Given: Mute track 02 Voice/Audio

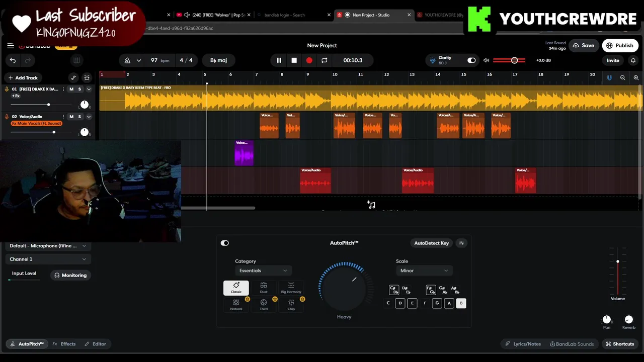Looking at the screenshot, I should click(x=71, y=117).
